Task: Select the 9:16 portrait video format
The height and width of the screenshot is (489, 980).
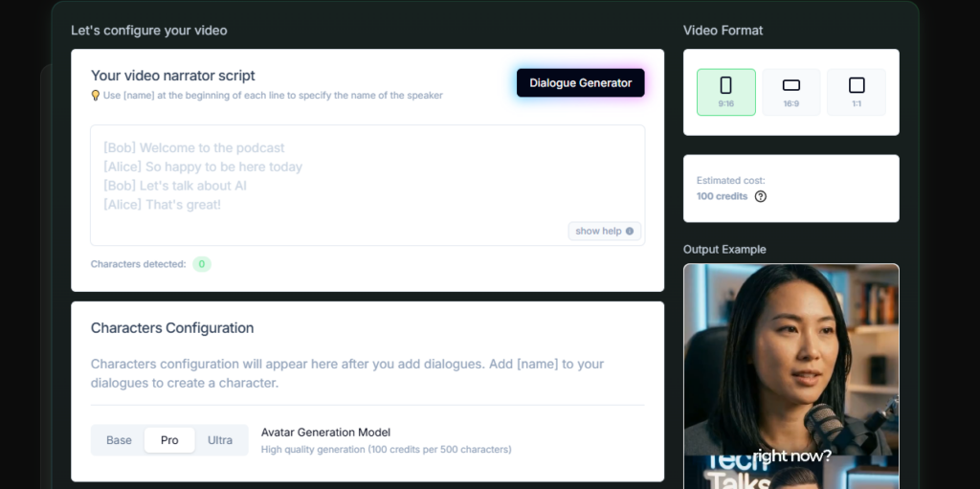Action: tap(726, 92)
